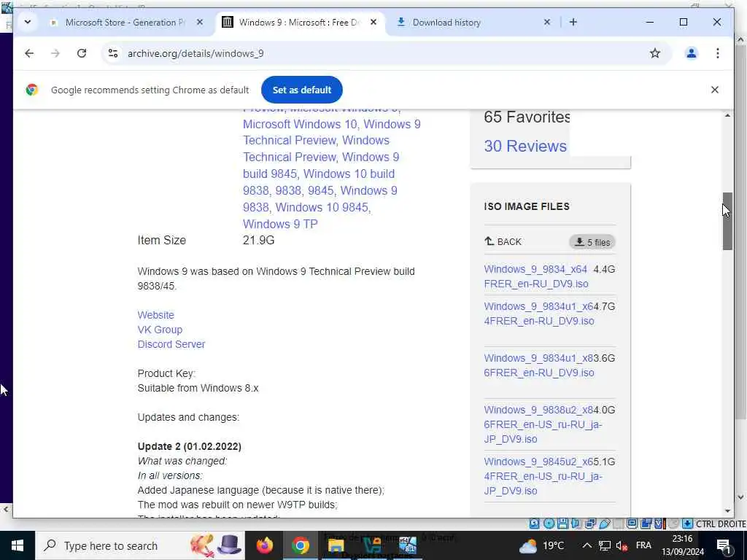This screenshot has height=560, width=747.
Task: Click the Chrome taskbar icon
Action: (300, 545)
